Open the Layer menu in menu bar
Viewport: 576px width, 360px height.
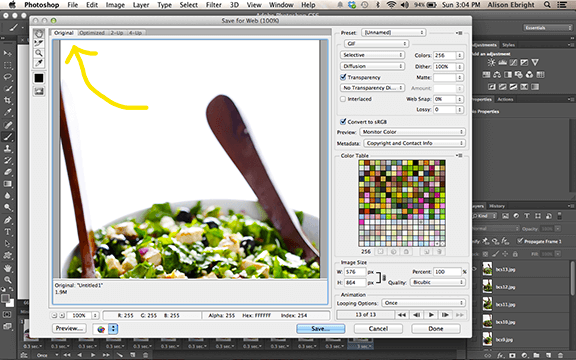[x=141, y=5]
